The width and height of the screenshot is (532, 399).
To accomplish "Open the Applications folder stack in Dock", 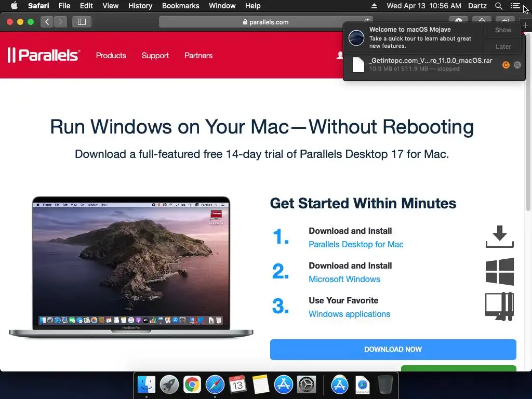I will pyautogui.click(x=340, y=385).
